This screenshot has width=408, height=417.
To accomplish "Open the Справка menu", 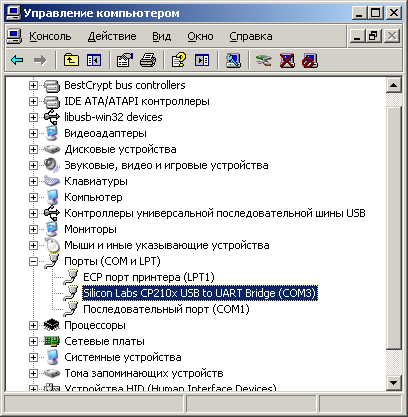I will pyautogui.click(x=251, y=36).
